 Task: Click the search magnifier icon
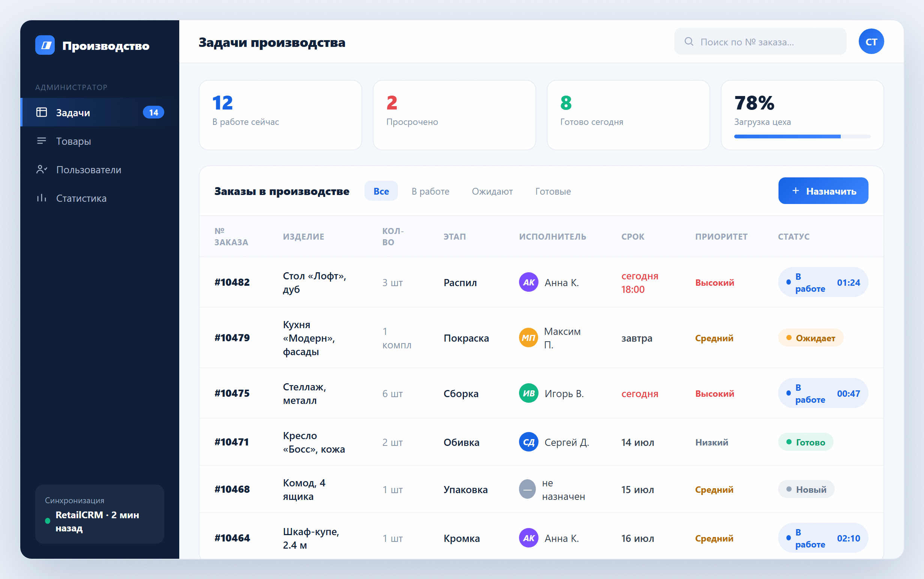[688, 41]
